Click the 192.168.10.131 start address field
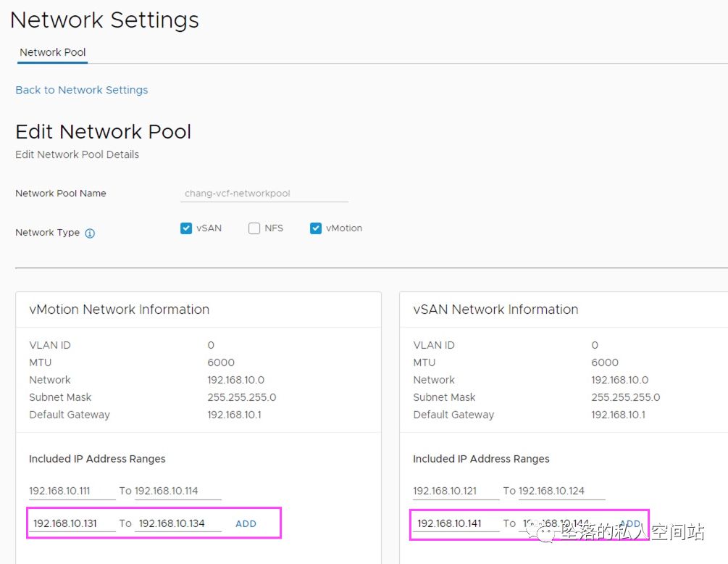Image resolution: width=728 pixels, height=564 pixels. tap(74, 523)
